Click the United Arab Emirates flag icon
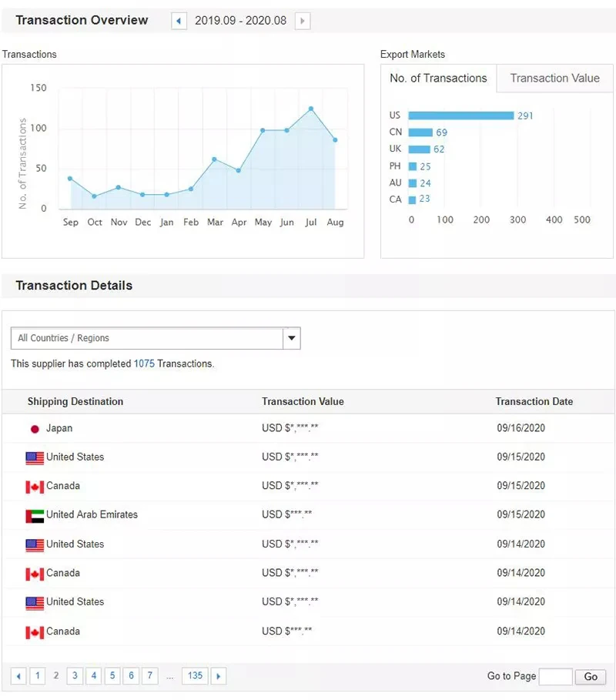This screenshot has width=616, height=700. pos(35,515)
